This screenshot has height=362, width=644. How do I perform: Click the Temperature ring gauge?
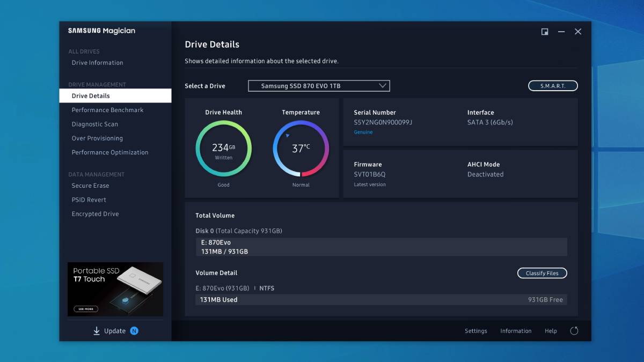[x=301, y=149]
